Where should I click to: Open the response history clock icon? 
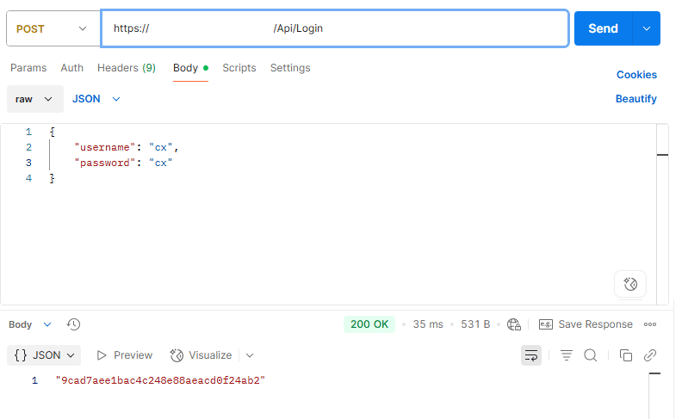tap(73, 325)
